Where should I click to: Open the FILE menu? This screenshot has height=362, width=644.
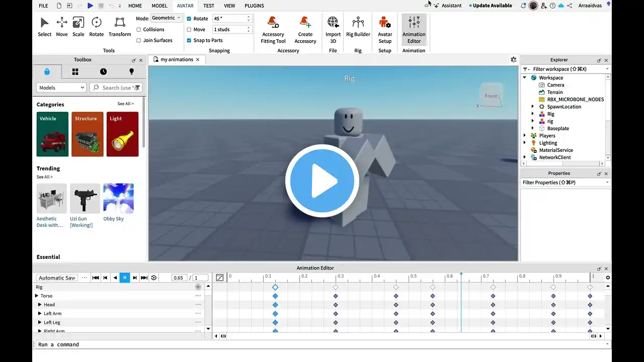(x=44, y=6)
